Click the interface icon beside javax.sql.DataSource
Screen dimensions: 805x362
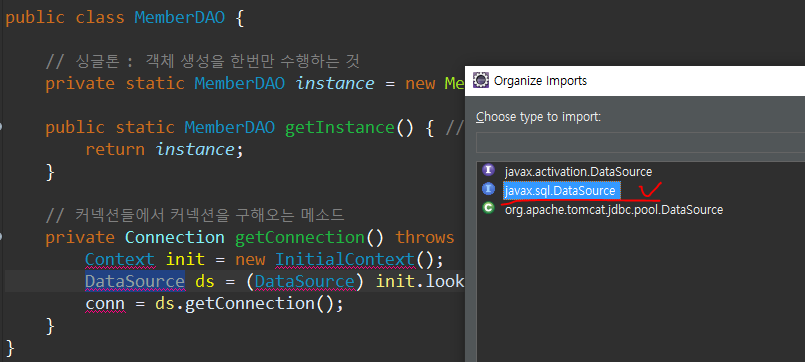(488, 189)
